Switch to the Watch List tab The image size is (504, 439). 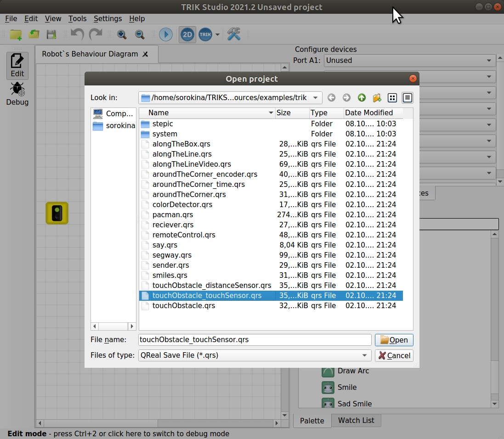pos(356,420)
